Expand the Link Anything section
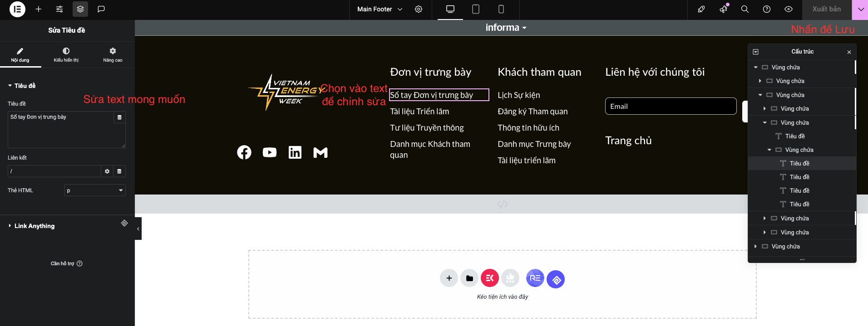Screen dimensions: 868x326 tap(34, 226)
